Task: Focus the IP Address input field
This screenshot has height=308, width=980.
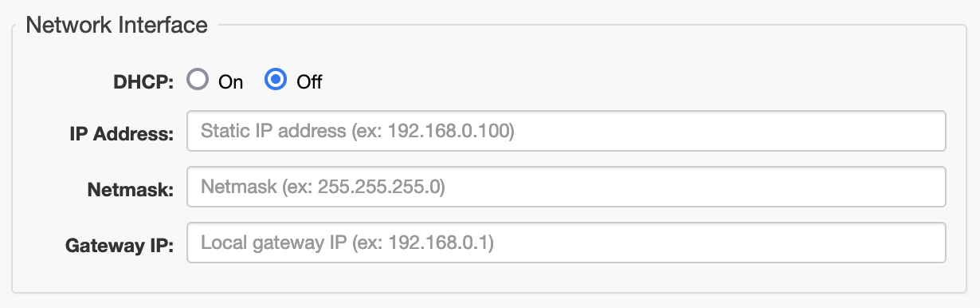Action: click(566, 131)
